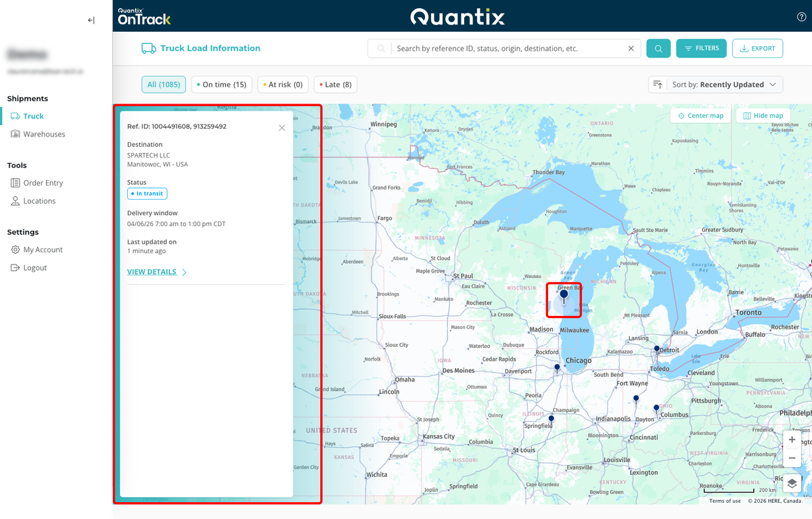Filter by At risk (0) shipments
This screenshot has width=812, height=519.
tap(283, 85)
